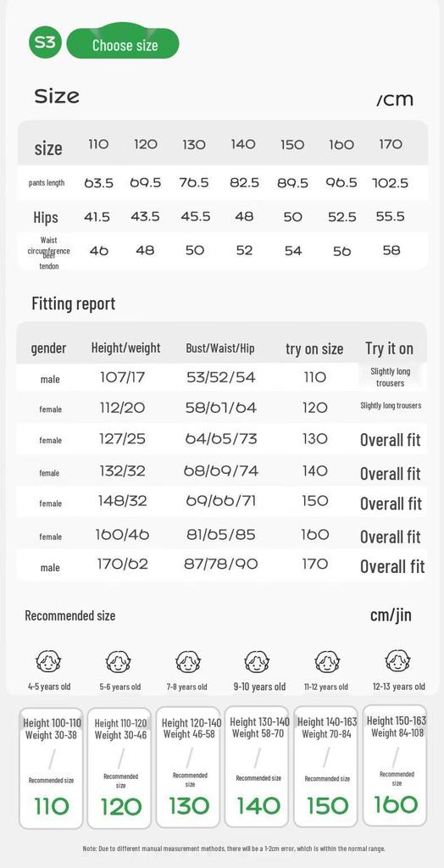Click the Try it on column header
Viewport: 444px width, 868px height.
pos(389,348)
